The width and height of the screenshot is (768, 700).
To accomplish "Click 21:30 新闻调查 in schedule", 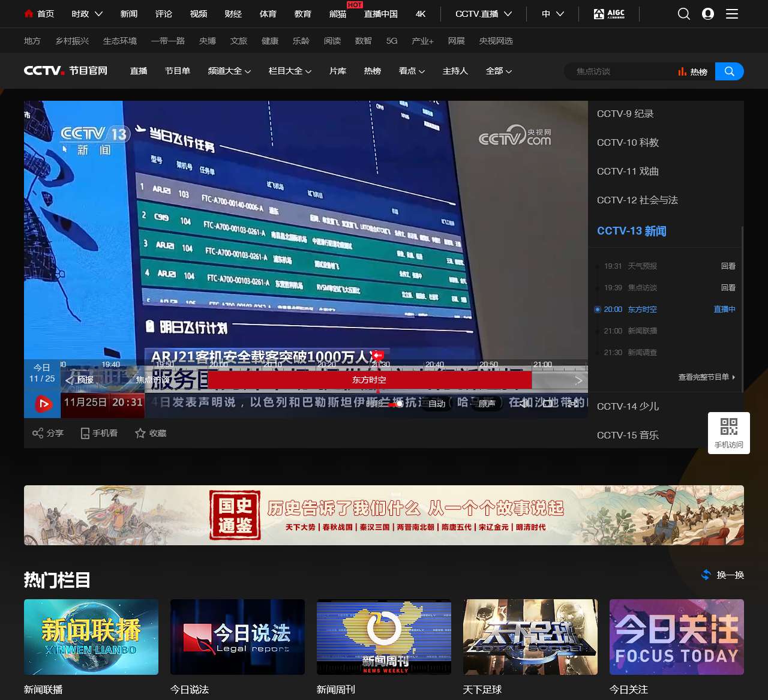I will (630, 353).
